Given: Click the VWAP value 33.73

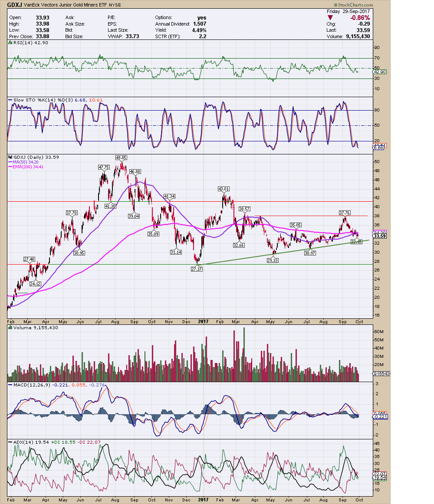Looking at the screenshot, I should click(132, 36).
